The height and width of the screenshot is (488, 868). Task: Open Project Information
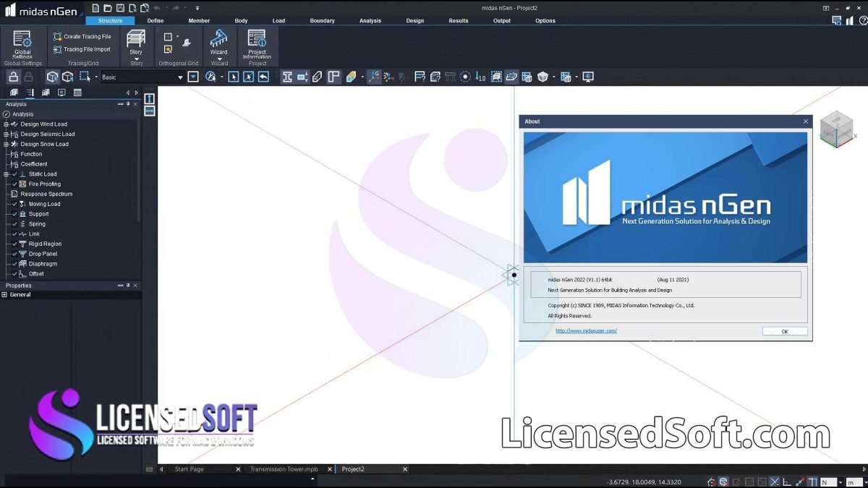click(257, 44)
